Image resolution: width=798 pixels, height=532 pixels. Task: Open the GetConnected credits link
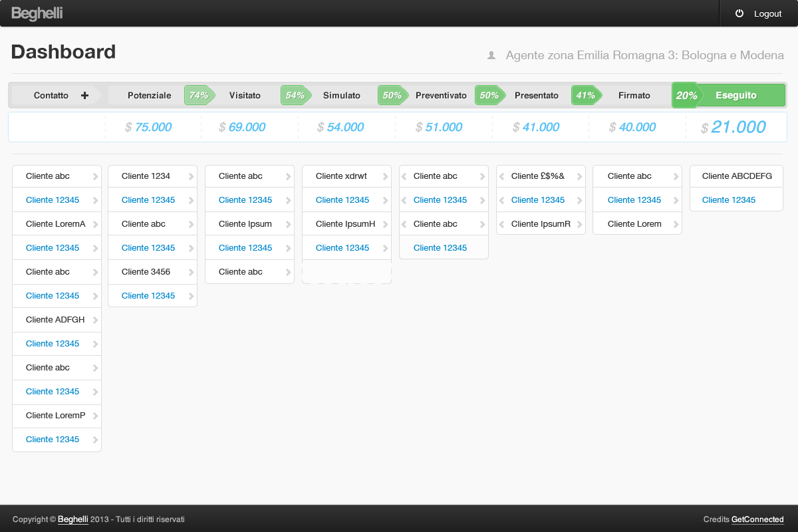(x=757, y=519)
